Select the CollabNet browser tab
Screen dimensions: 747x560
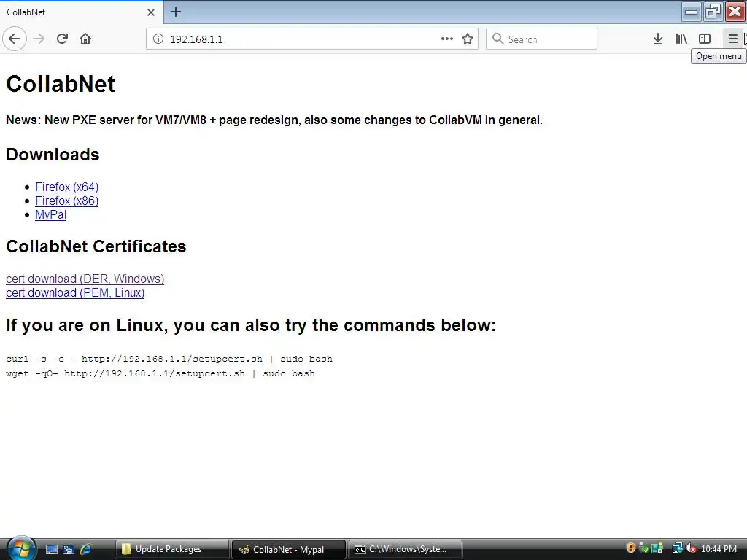[x=81, y=12]
